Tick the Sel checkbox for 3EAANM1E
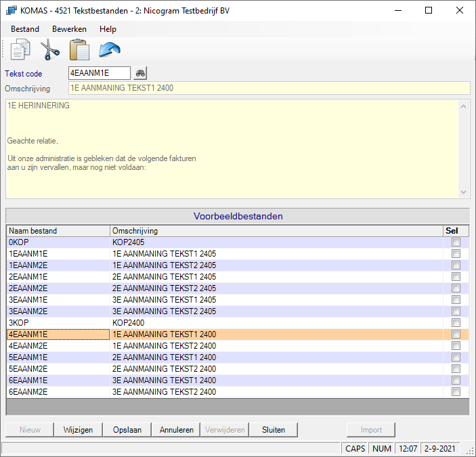Image resolution: width=476 pixels, height=457 pixels. 456,300
